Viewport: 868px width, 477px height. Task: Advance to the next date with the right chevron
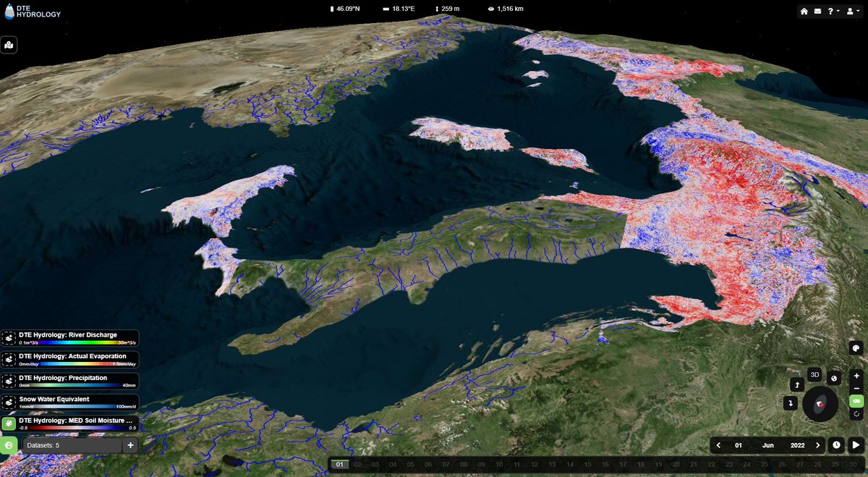(x=818, y=445)
